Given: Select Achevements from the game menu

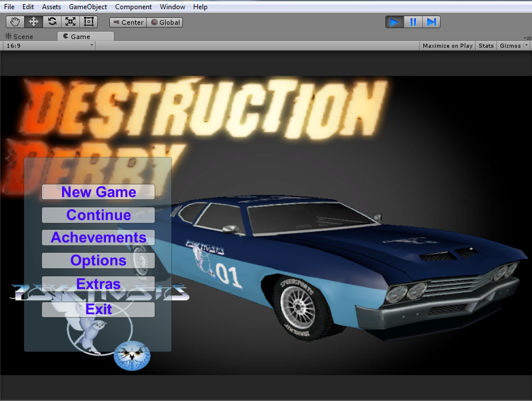Looking at the screenshot, I should (x=98, y=237).
